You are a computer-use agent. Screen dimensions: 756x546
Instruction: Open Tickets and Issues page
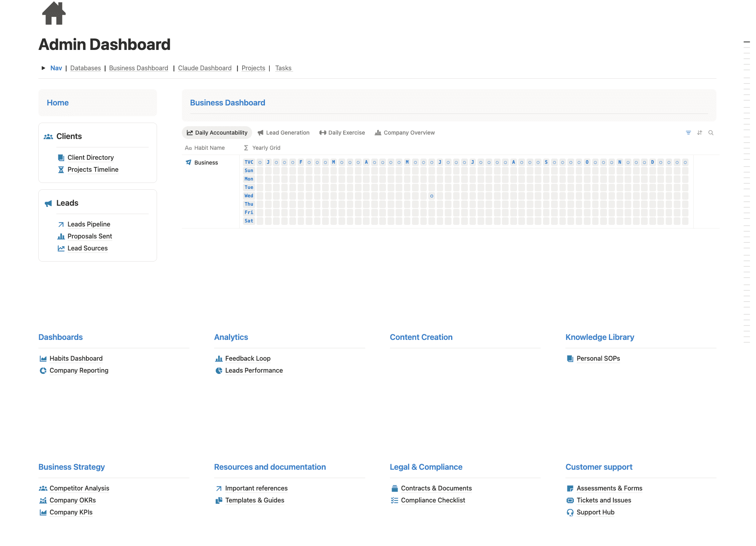pos(604,500)
